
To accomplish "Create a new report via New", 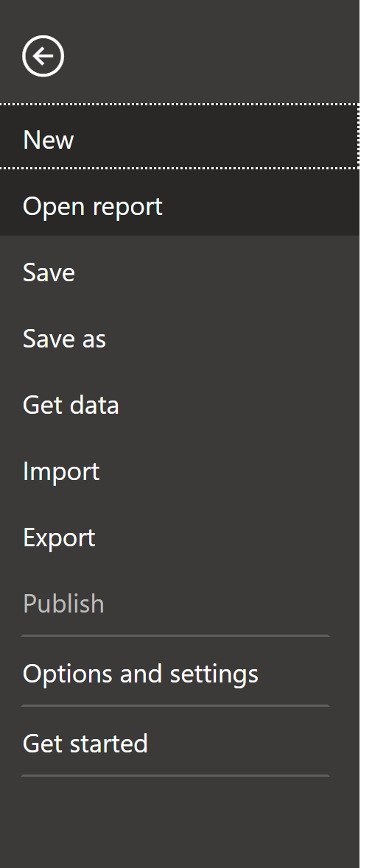I will (x=179, y=136).
